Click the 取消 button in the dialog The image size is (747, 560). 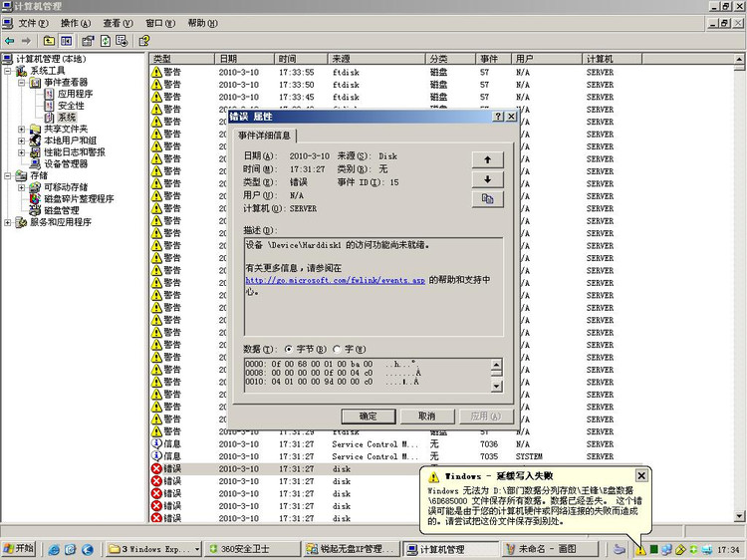coord(427,417)
